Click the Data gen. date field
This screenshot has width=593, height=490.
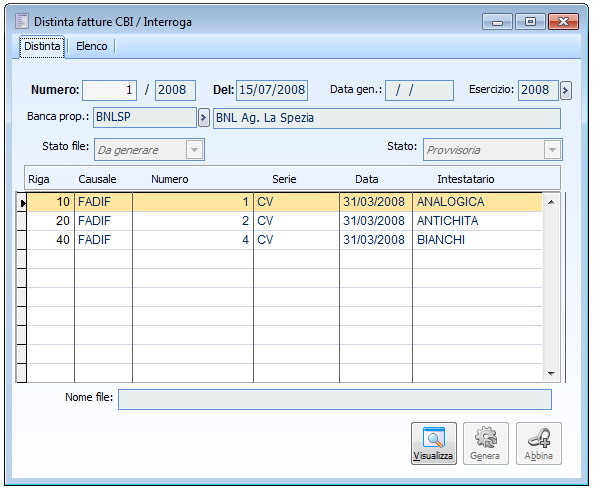(x=419, y=90)
